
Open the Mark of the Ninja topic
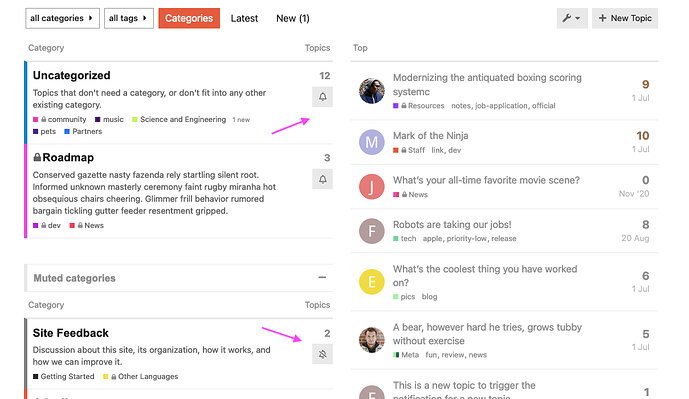pyautogui.click(x=431, y=136)
